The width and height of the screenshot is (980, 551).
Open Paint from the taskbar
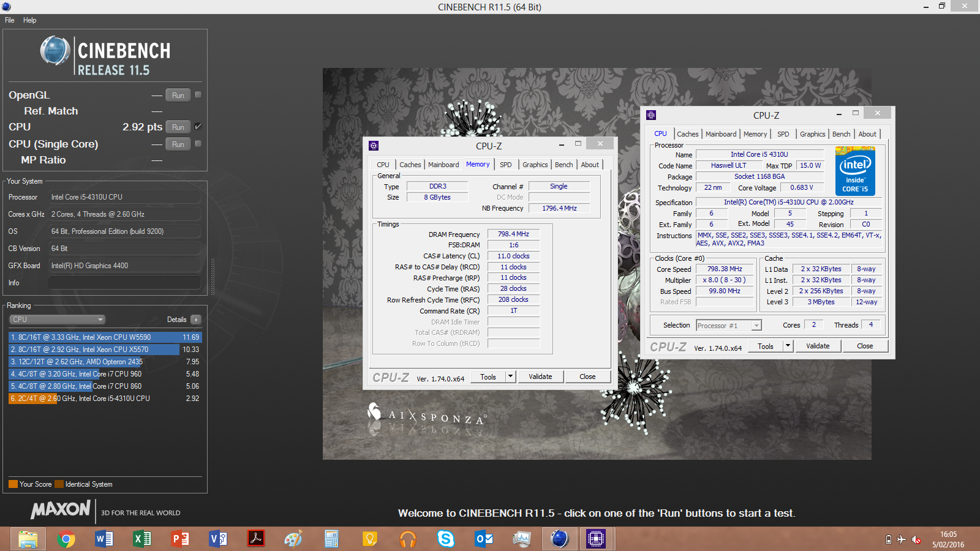(x=293, y=539)
